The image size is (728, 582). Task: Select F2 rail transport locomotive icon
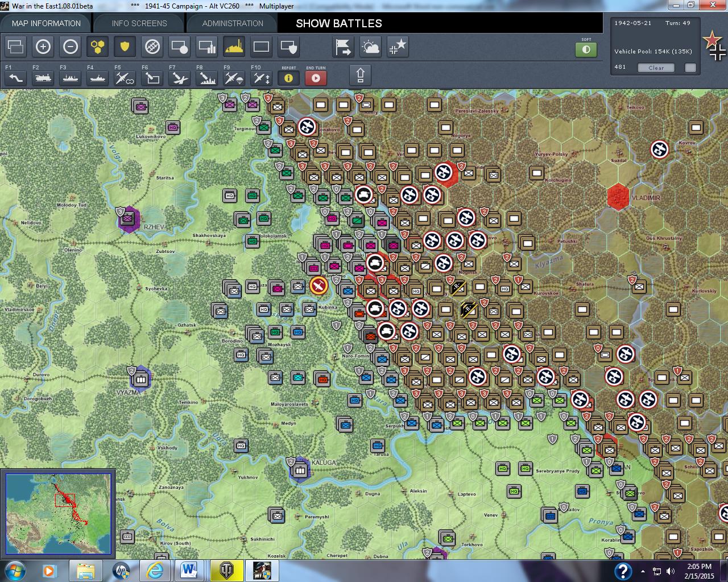pyautogui.click(x=43, y=78)
